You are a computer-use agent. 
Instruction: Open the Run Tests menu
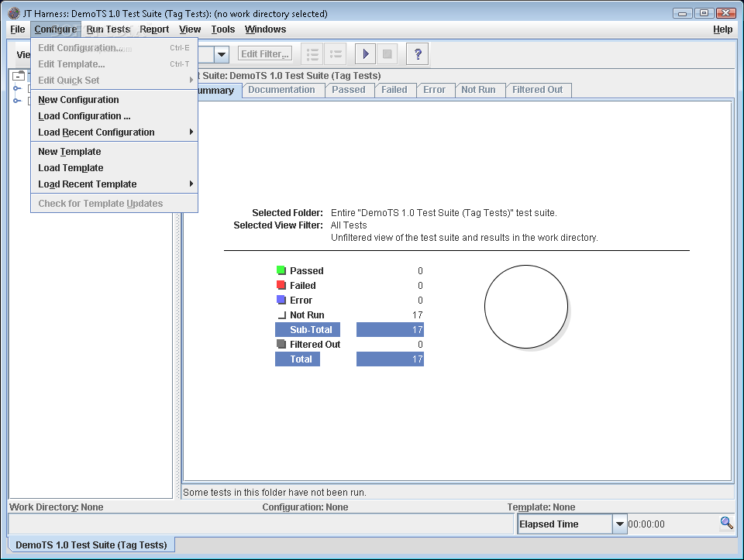pos(108,29)
